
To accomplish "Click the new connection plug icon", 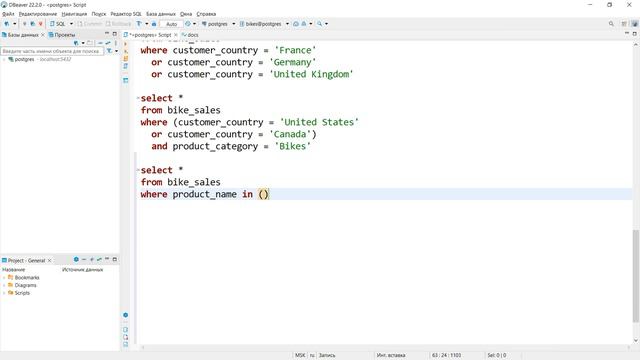I will [x=7, y=24].
